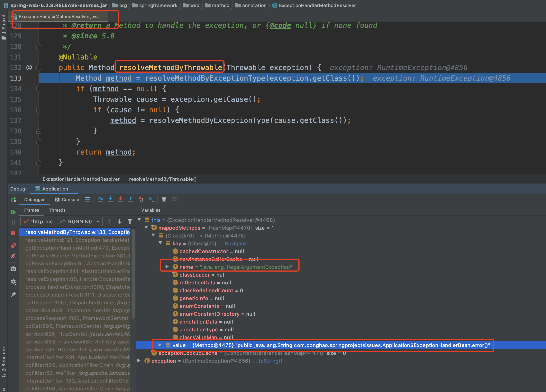Click the Trace Current Stream Chain icon

coord(174,199)
